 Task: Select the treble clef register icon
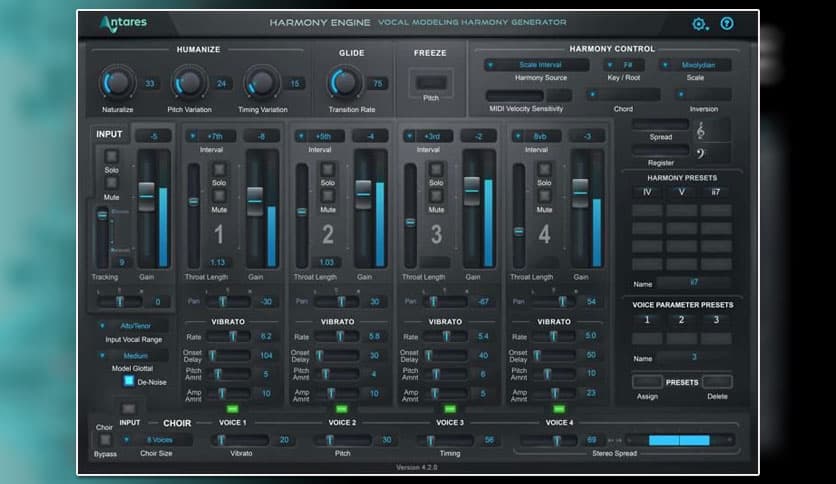[701, 130]
